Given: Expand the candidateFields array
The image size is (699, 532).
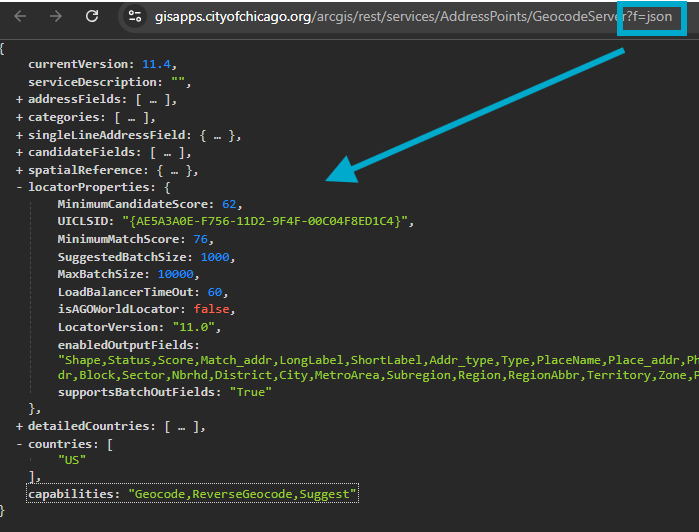Looking at the screenshot, I should (19, 152).
